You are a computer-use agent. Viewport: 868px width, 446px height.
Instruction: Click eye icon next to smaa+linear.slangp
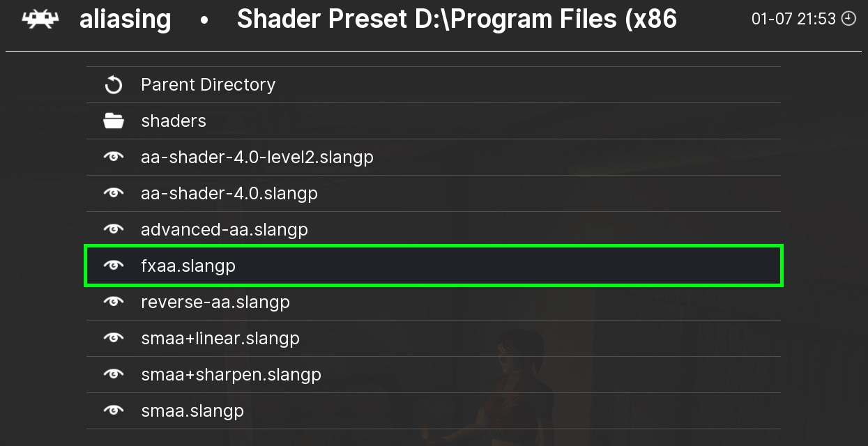113,339
